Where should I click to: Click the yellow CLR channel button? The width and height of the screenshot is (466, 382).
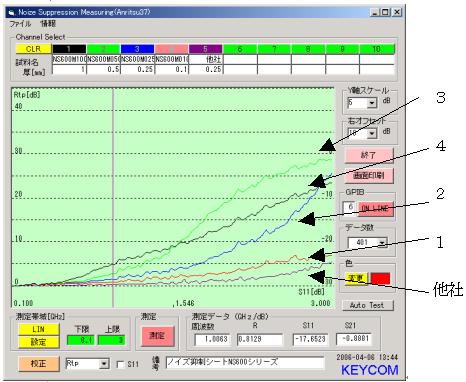[x=33, y=49]
